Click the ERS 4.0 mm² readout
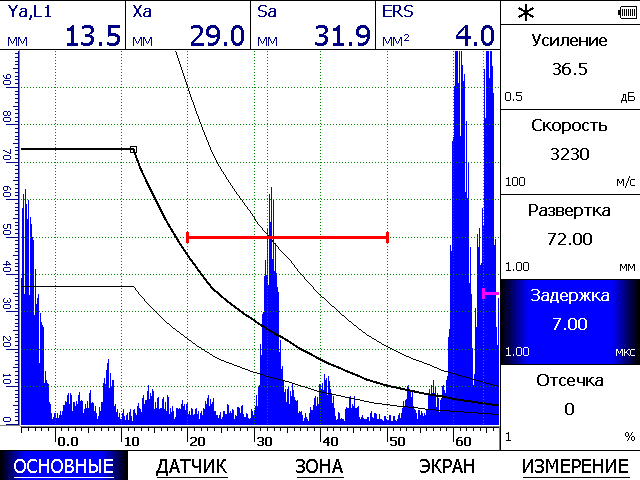Screen dimensions: 640x480 point(438,25)
